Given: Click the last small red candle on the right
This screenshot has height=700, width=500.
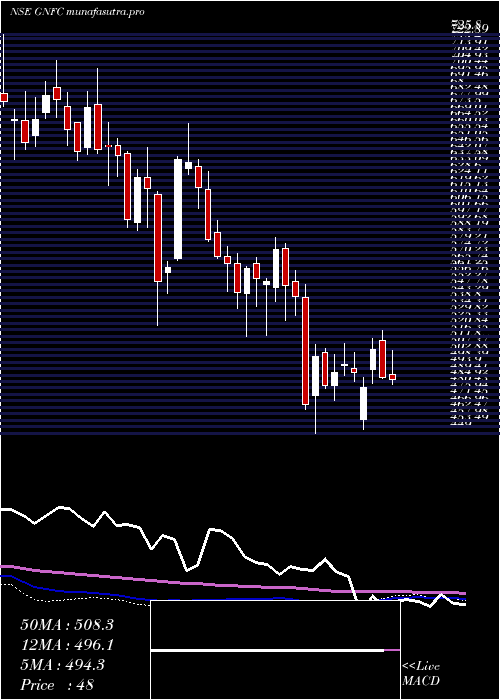Looking at the screenshot, I should pyautogui.click(x=392, y=377).
